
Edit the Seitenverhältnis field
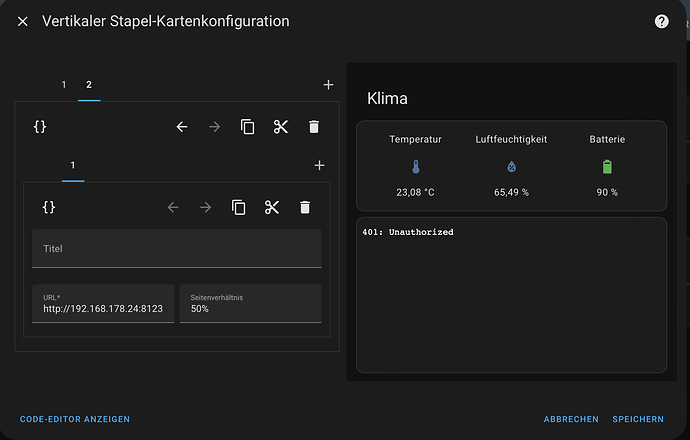(250, 304)
